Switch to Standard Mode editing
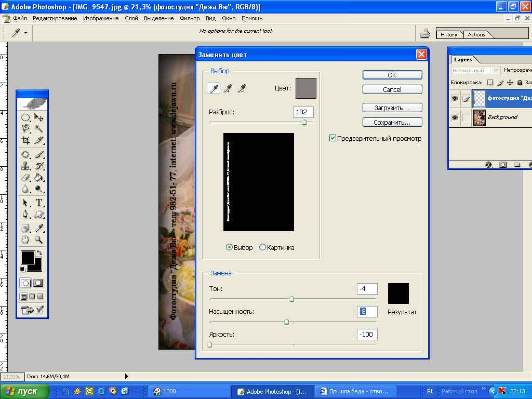The width and height of the screenshot is (532, 399). click(x=25, y=283)
